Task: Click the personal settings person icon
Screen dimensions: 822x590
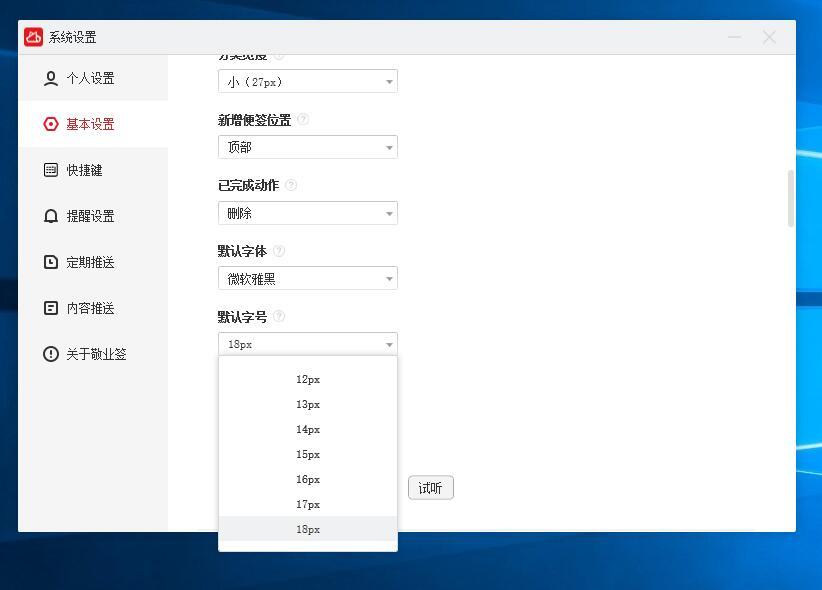Action: point(51,78)
